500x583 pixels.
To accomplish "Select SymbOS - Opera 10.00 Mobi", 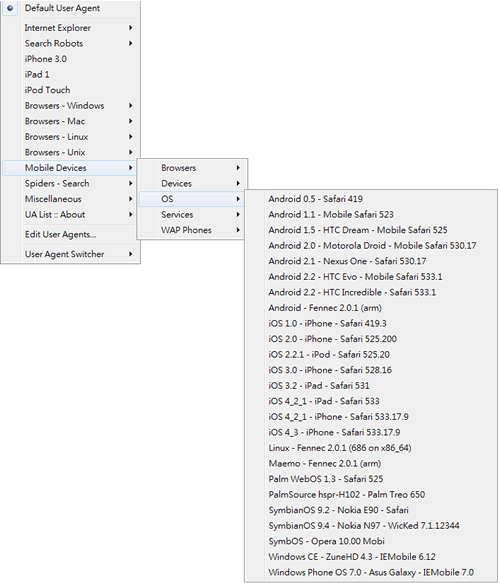I will [371, 541].
